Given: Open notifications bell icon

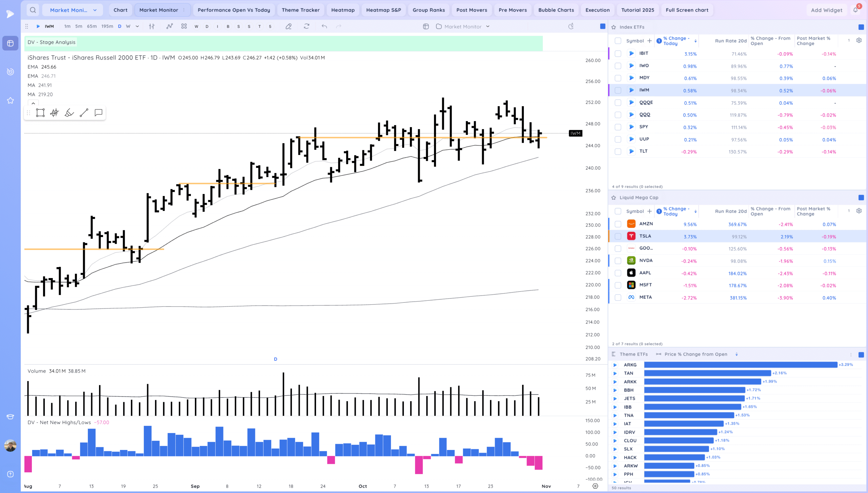Looking at the screenshot, I should click(x=855, y=10).
